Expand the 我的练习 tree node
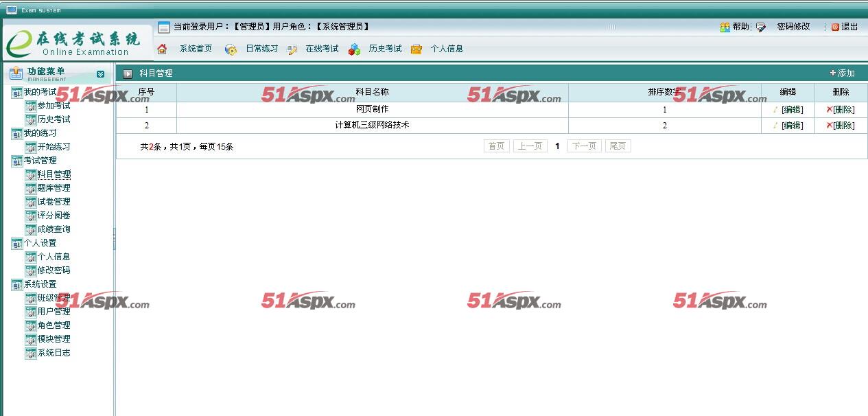The height and width of the screenshot is (416, 868). pyautogui.click(x=17, y=133)
